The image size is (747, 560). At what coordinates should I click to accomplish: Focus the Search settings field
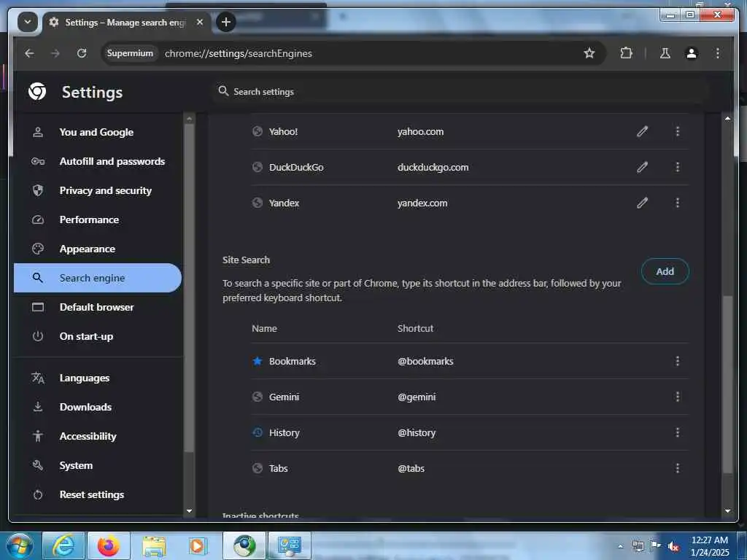click(x=460, y=91)
